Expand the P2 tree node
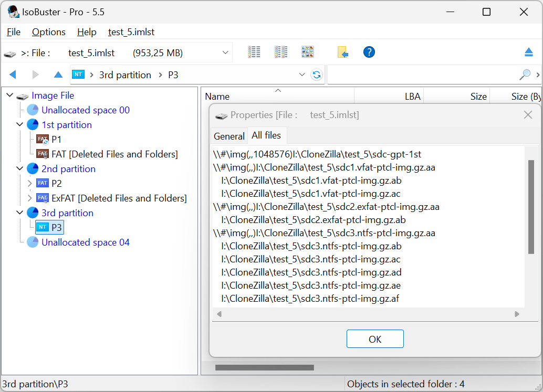The height and width of the screenshot is (392, 543). (x=30, y=183)
